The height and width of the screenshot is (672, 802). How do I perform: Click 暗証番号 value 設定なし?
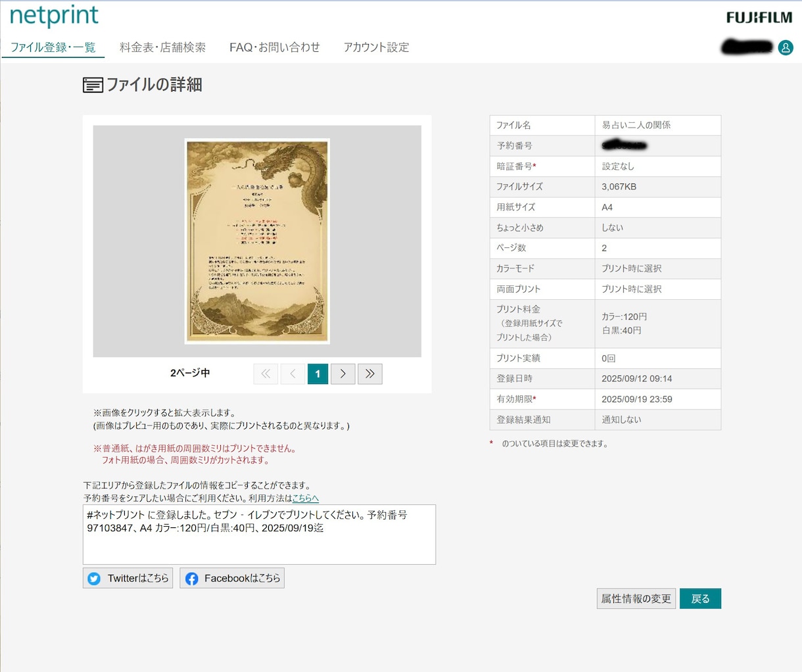(x=618, y=166)
